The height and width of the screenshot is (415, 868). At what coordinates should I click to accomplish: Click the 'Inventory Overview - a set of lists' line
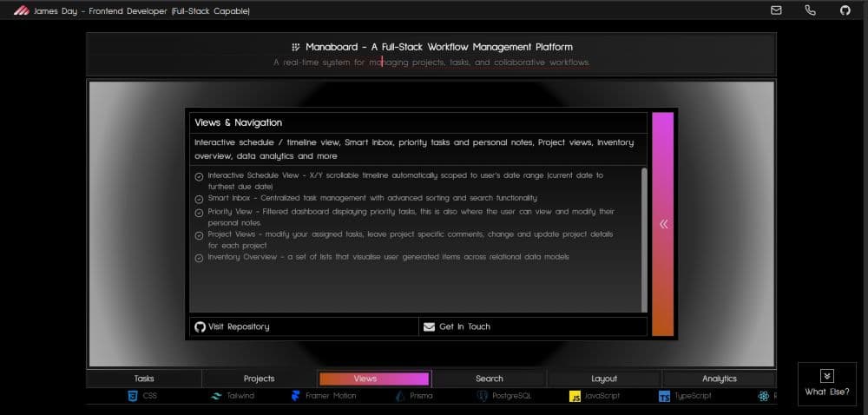(388, 257)
